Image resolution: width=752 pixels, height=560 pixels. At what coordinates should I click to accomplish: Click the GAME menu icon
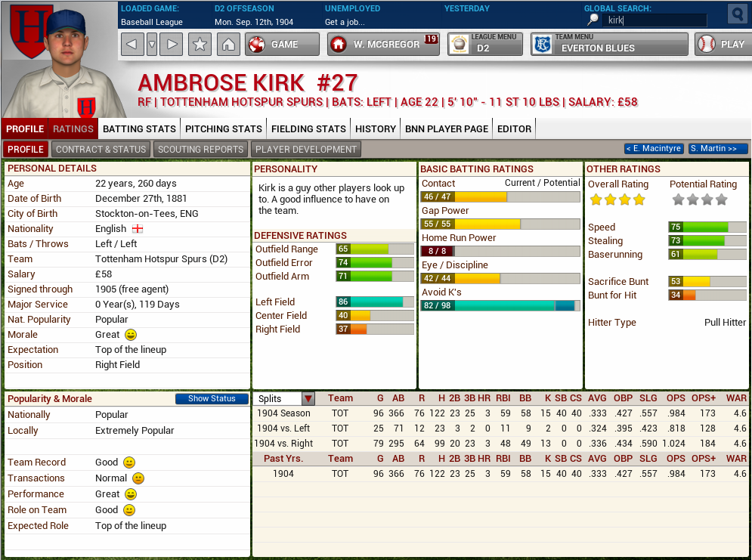point(256,45)
